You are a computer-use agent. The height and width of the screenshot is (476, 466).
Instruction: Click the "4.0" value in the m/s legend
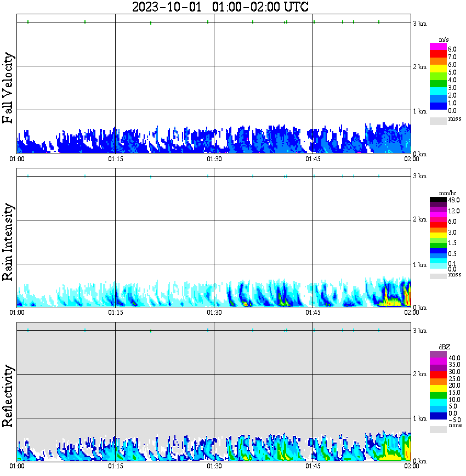[452, 80]
